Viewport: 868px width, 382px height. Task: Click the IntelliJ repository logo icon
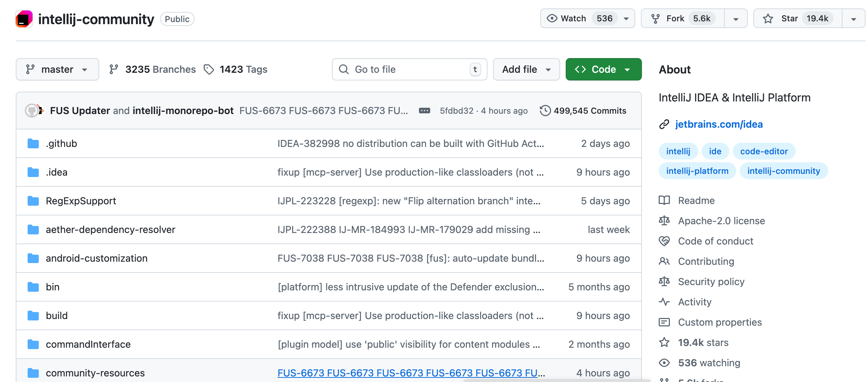tap(24, 19)
